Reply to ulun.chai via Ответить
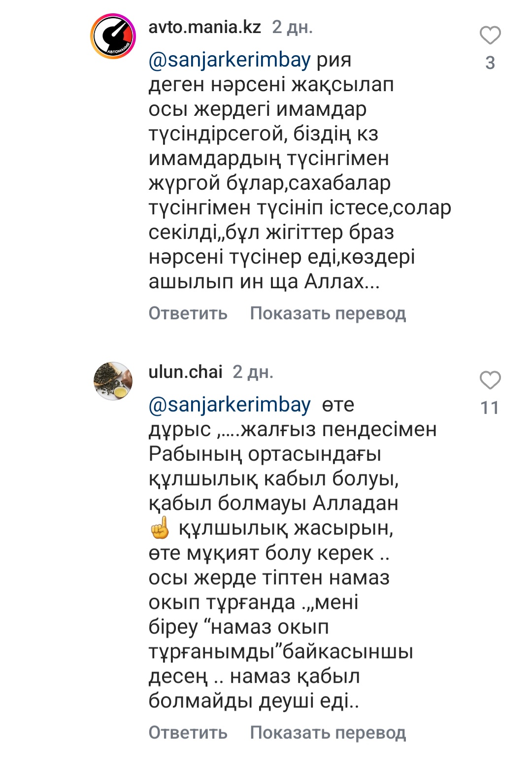 (x=188, y=732)
